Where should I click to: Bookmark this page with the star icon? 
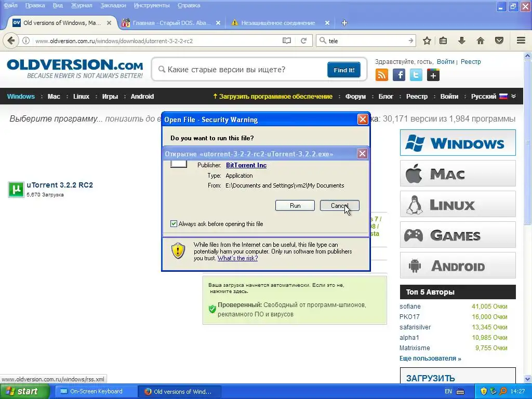tap(427, 41)
